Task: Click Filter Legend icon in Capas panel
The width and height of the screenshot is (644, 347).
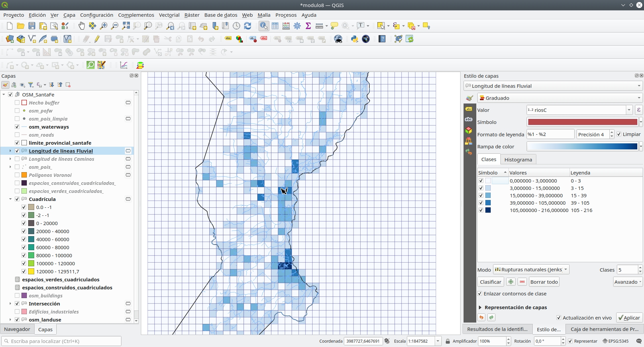Action: [x=31, y=85]
